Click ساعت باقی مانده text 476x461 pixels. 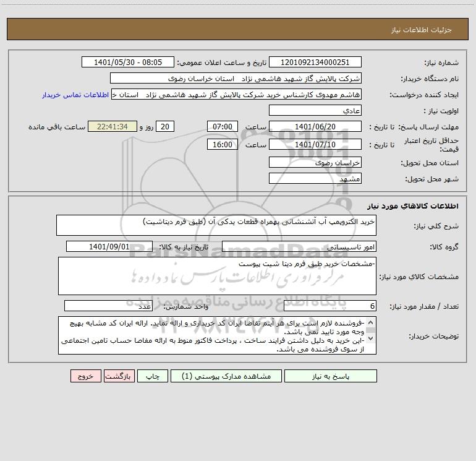click(x=57, y=127)
